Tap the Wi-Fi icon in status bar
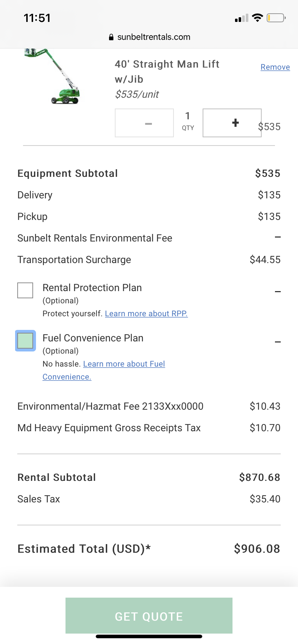Screen dimensions: 298x644 click(257, 18)
